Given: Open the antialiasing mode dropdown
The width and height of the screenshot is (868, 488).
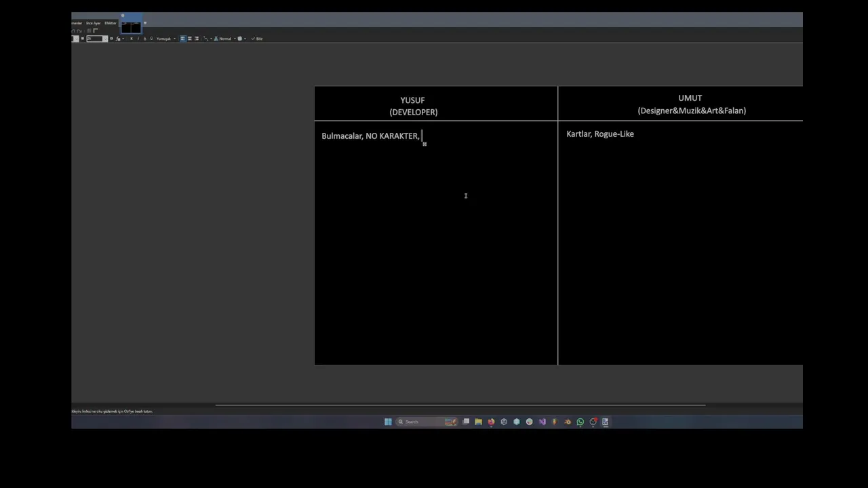Looking at the screenshot, I should point(208,39).
